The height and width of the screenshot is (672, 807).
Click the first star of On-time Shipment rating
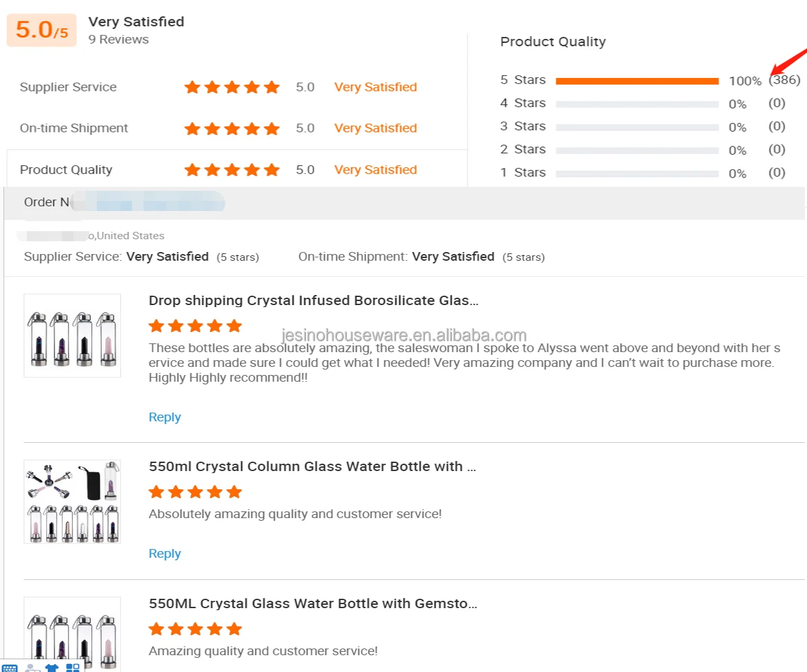(x=192, y=128)
